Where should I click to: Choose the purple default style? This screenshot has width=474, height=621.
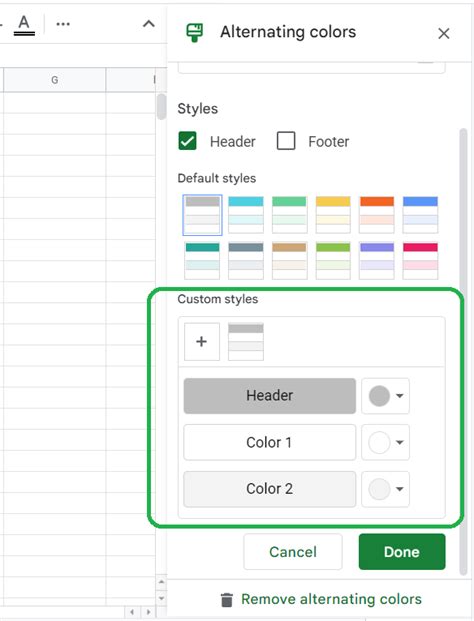point(377,261)
